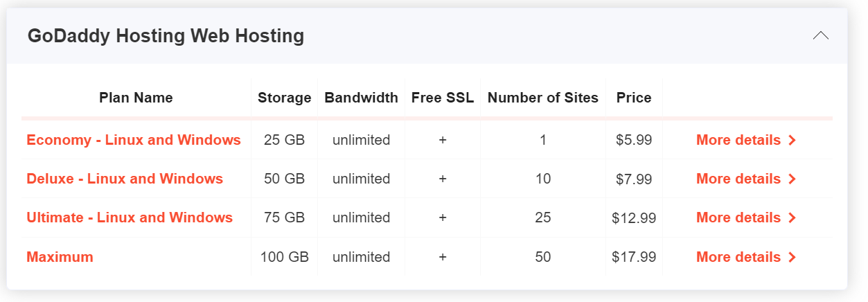Open the Economy - Linux and Windows plan
The image size is (868, 302).
pyautogui.click(x=134, y=140)
